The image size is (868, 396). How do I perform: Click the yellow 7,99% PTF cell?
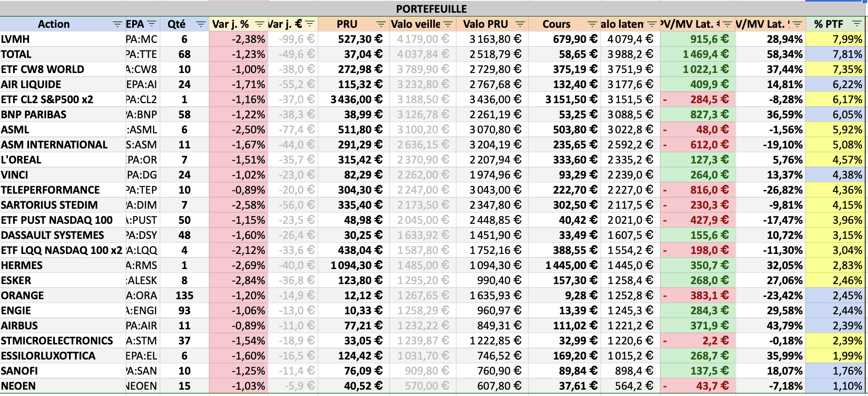(x=835, y=39)
